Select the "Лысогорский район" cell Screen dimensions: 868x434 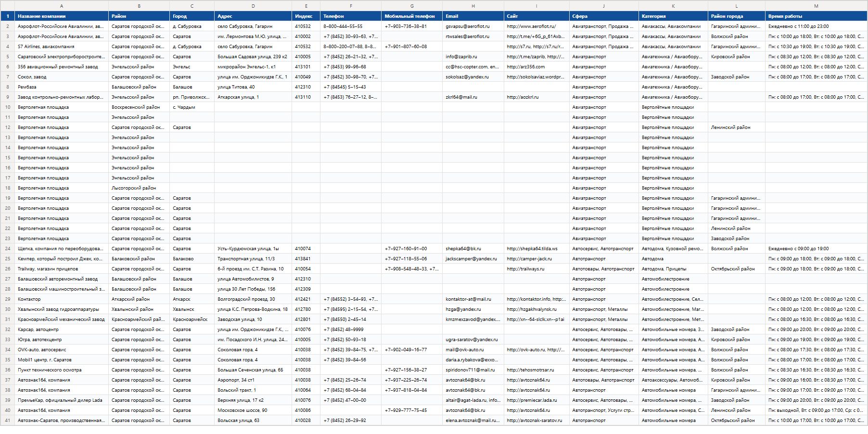[139, 188]
